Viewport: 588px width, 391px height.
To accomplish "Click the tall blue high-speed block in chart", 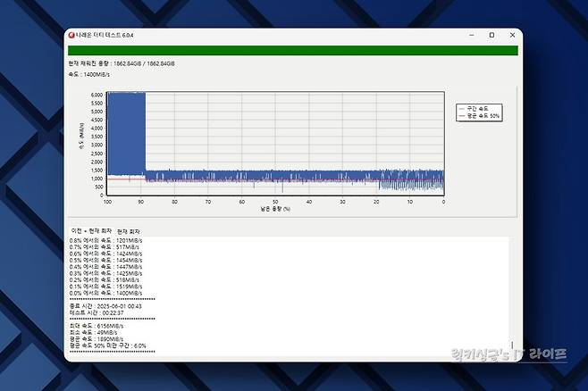I will point(126,132).
